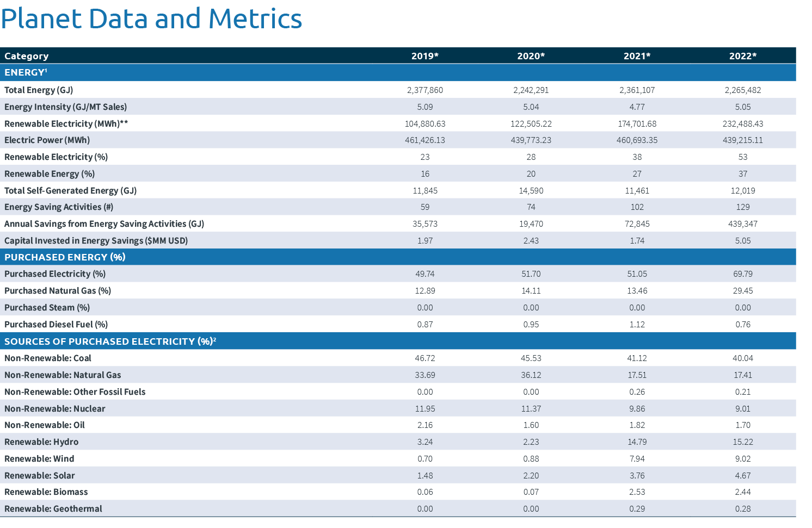812x528 pixels.
Task: Click the Renewable: Geothermal row label
Action: click(x=53, y=508)
